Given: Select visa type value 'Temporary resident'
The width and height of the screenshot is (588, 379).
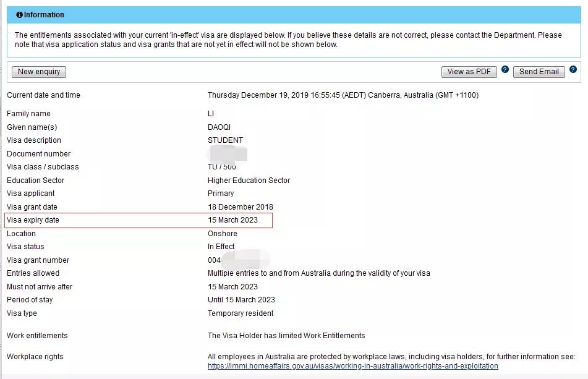Looking at the screenshot, I should [x=241, y=313].
